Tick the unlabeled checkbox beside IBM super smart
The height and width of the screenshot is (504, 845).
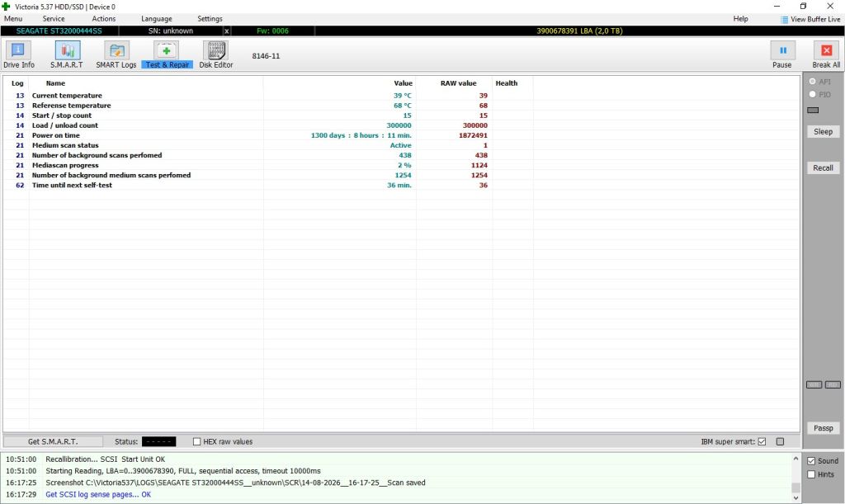click(x=780, y=441)
